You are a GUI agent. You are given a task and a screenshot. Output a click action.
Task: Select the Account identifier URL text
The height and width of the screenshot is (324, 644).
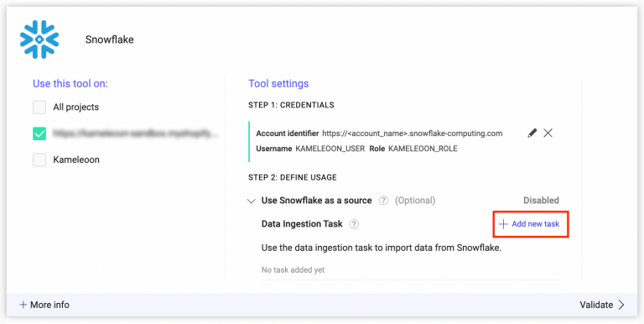tap(413, 133)
